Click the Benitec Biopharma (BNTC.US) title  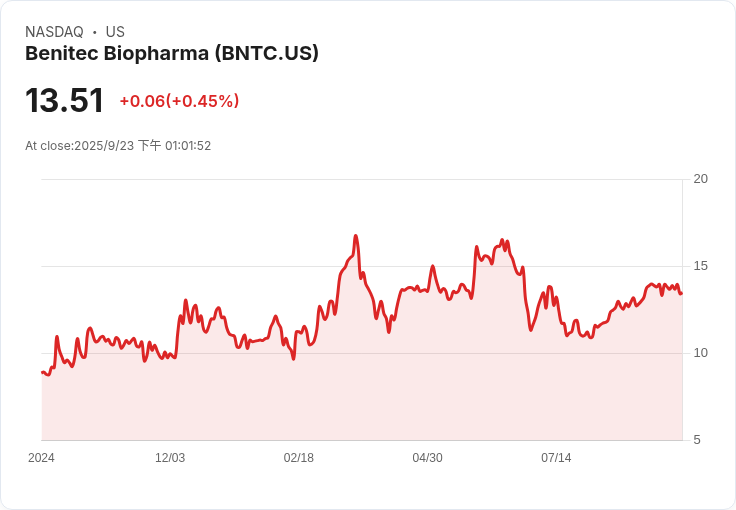(172, 53)
